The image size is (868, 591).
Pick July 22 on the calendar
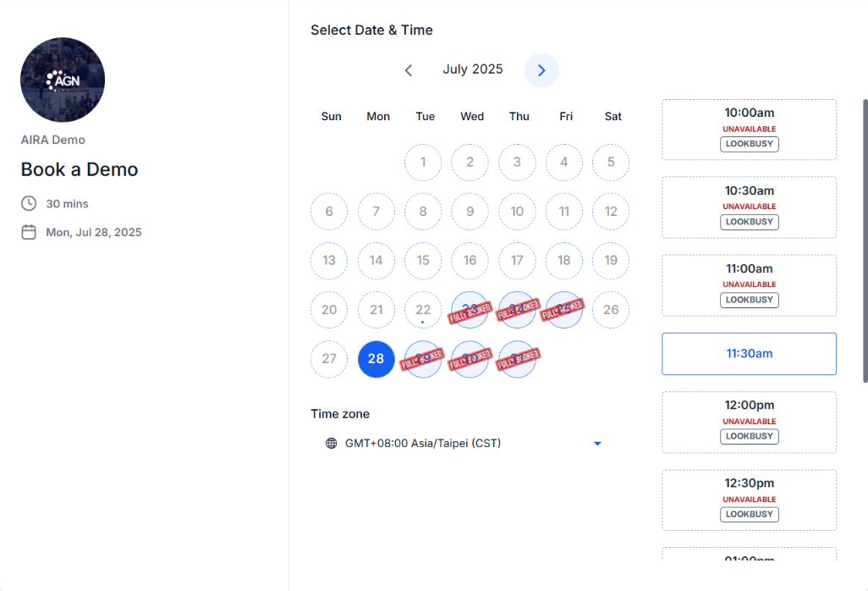(423, 310)
